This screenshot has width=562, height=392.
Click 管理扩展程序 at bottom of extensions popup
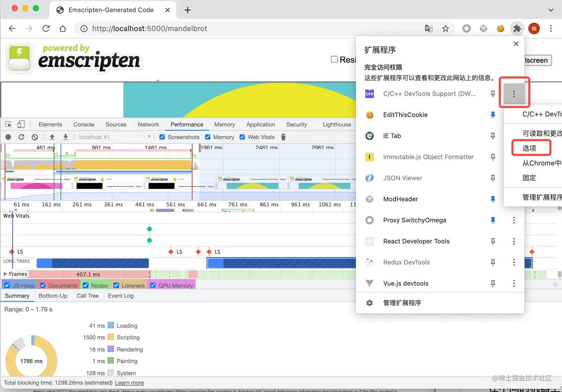[402, 303]
